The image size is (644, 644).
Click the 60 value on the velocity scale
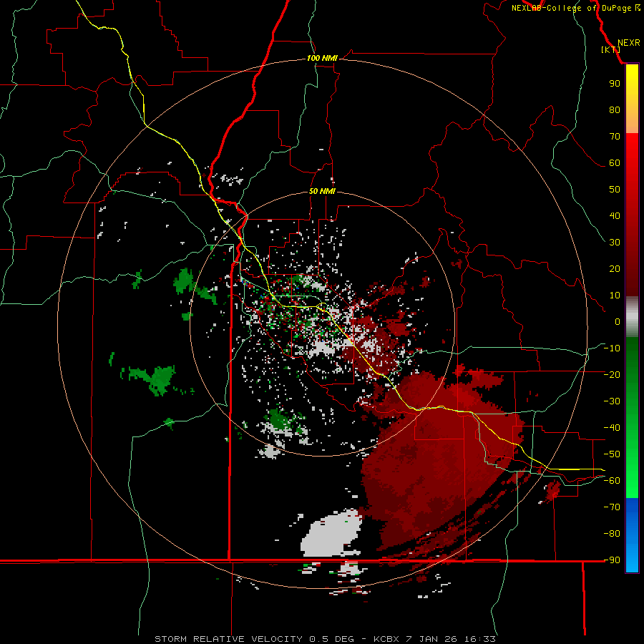615,162
